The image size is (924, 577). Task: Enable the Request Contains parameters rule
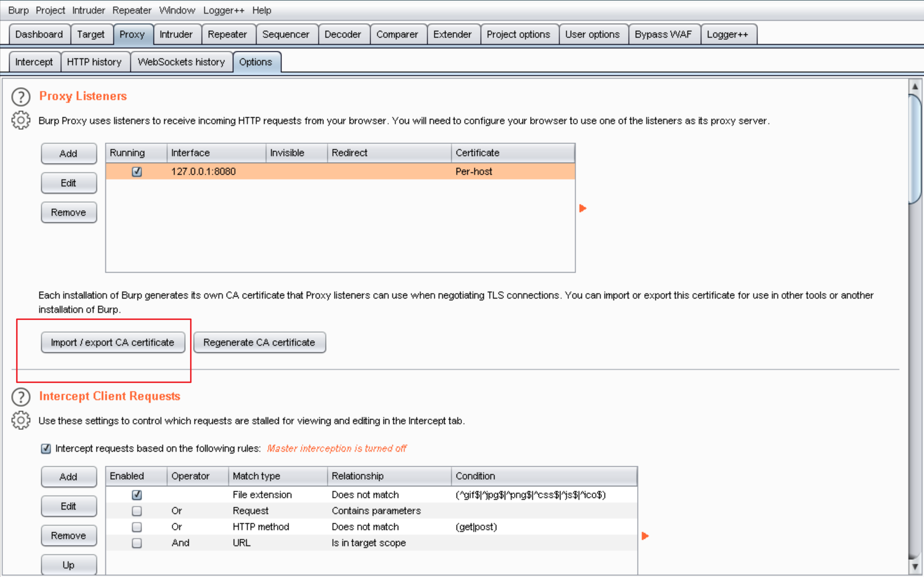point(138,510)
